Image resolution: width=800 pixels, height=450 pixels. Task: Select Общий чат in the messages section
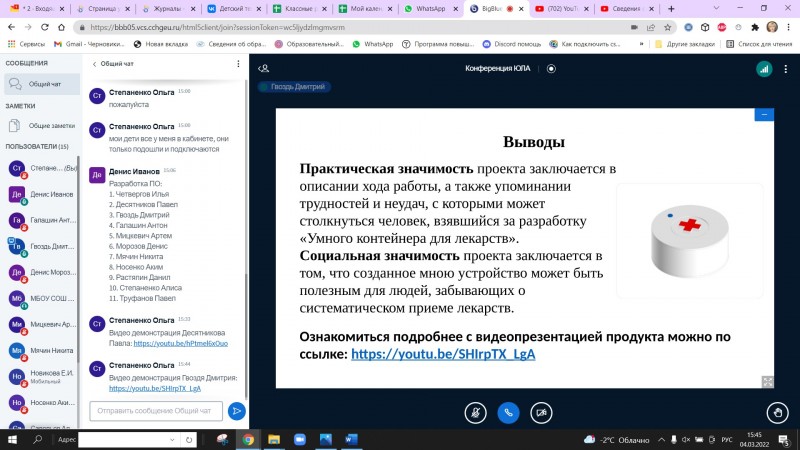click(x=45, y=84)
